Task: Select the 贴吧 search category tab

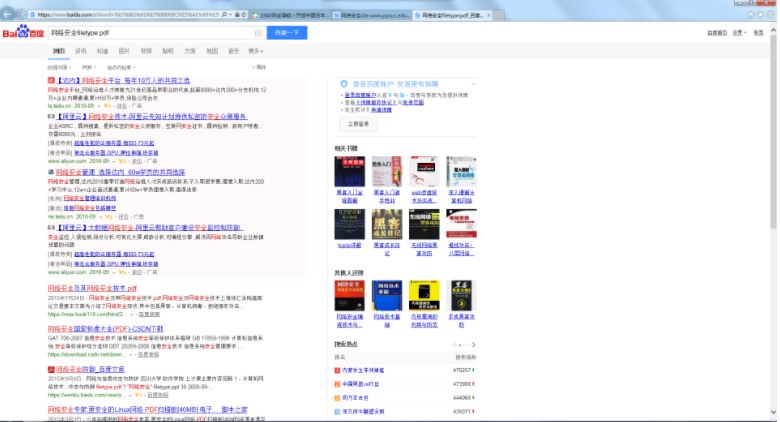Action: [x=168, y=51]
